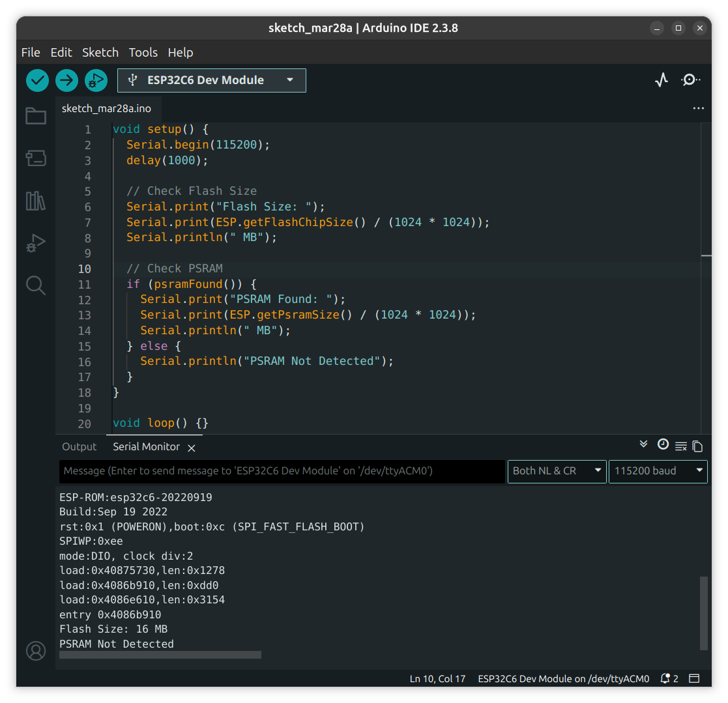The height and width of the screenshot is (703, 728).
Task: Open the Boards Manager in the sidebar
Action: click(x=35, y=158)
